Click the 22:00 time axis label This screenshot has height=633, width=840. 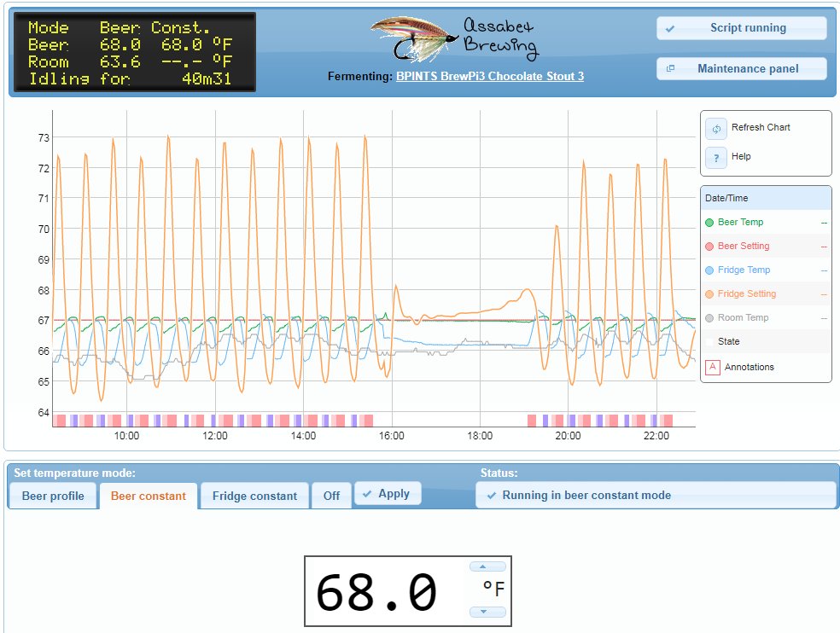656,436
